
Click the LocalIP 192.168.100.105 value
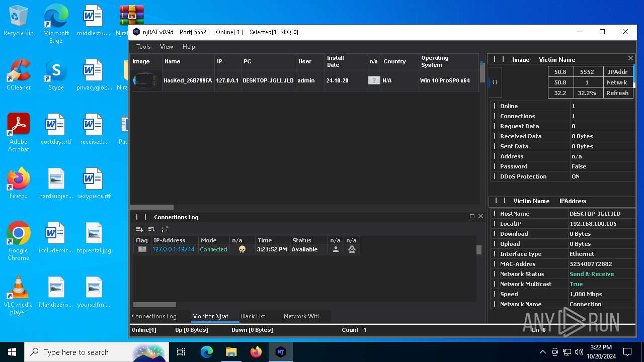[x=593, y=224]
